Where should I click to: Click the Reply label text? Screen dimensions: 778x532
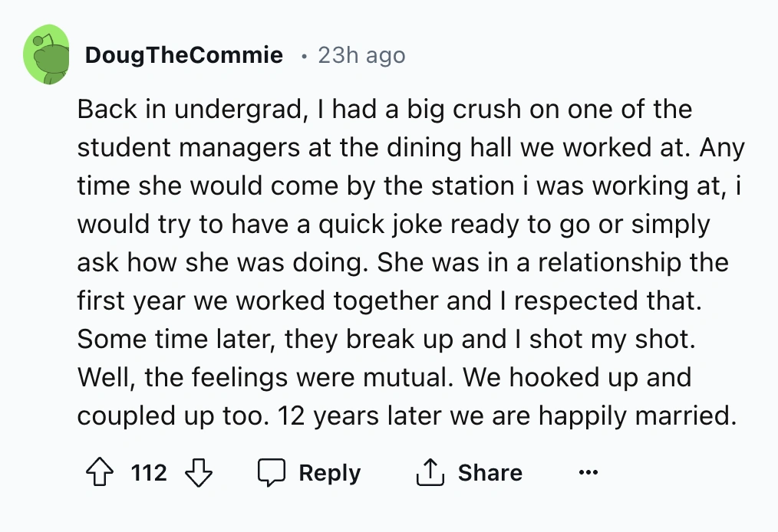pyautogui.click(x=329, y=473)
